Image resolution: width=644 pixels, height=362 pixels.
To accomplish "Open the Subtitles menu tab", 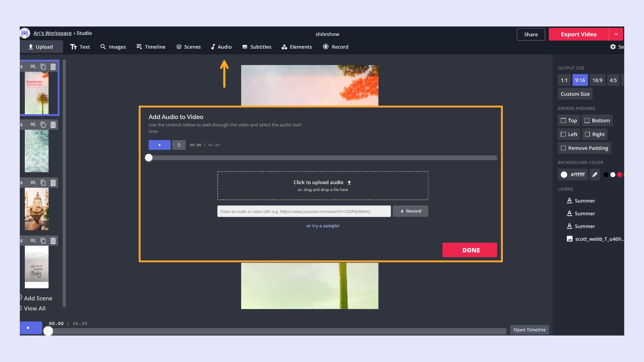I will (x=257, y=47).
